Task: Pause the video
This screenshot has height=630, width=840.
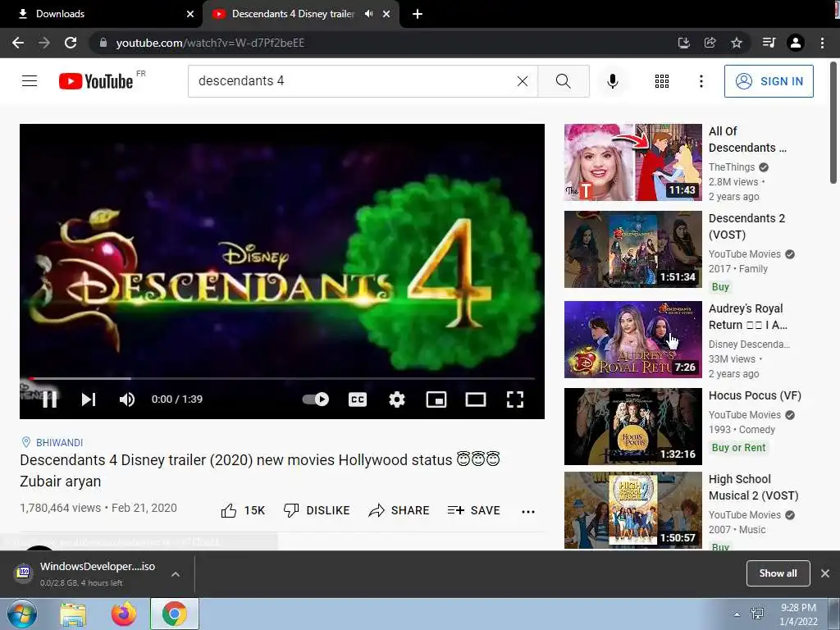Action: pos(50,399)
